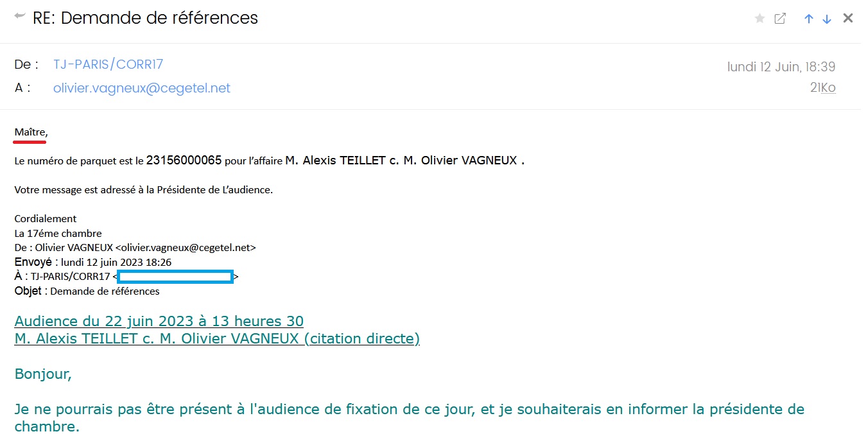The image size is (868, 443).
Task: Click the redacted blue address box
Action: click(x=175, y=277)
